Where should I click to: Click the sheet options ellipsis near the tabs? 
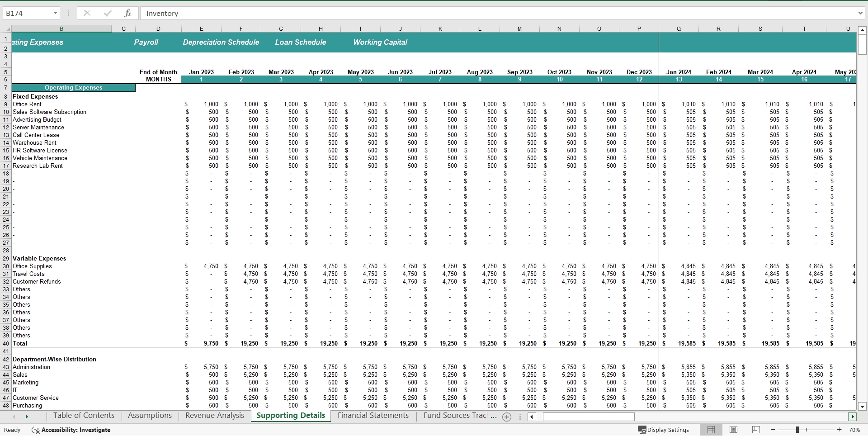[x=520, y=417]
